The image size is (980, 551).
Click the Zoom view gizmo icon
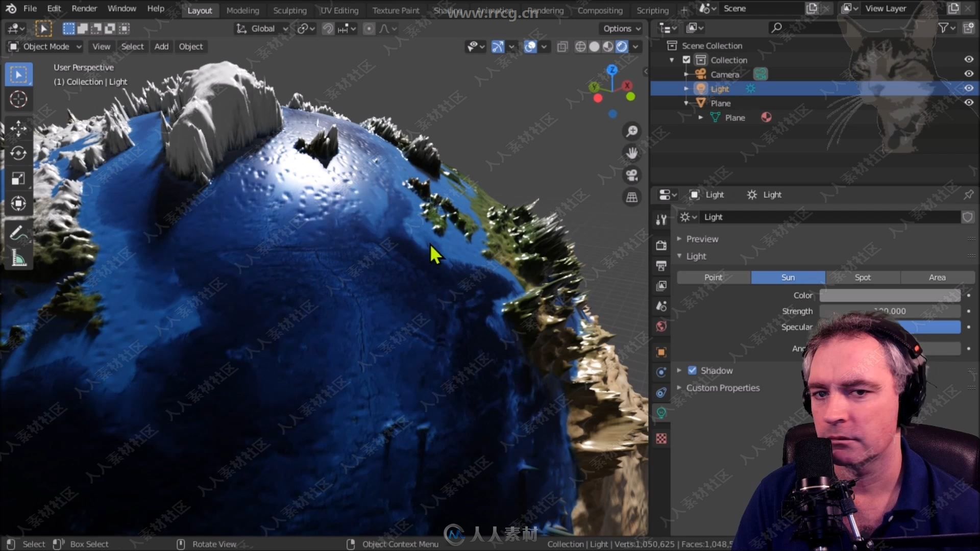tap(632, 132)
